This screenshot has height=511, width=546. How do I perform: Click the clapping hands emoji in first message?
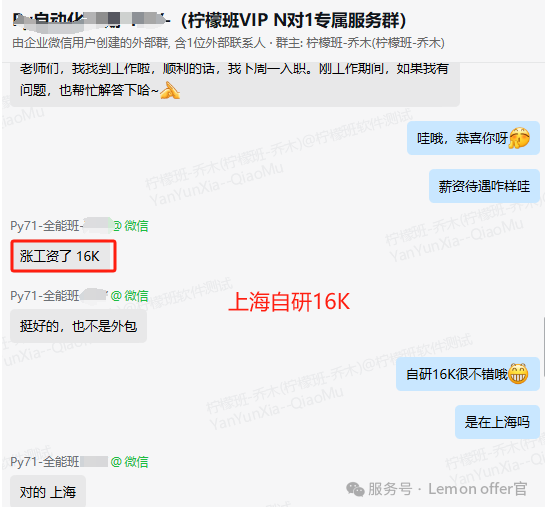pos(170,90)
